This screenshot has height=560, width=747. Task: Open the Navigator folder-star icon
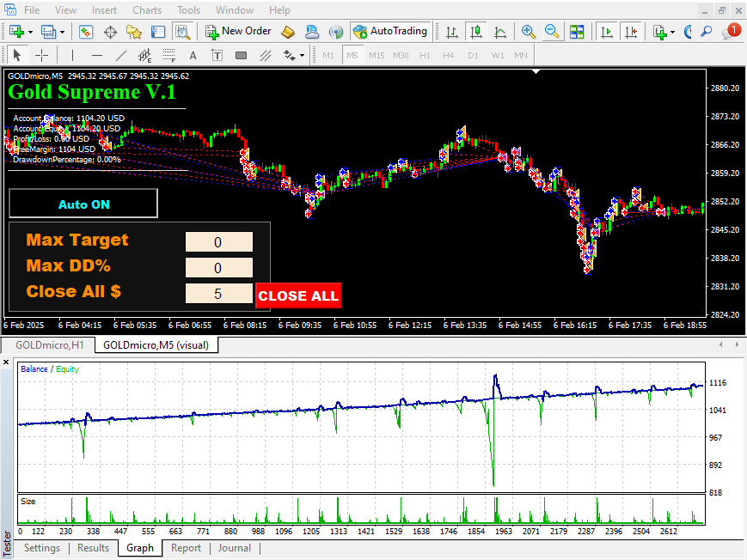(134, 32)
